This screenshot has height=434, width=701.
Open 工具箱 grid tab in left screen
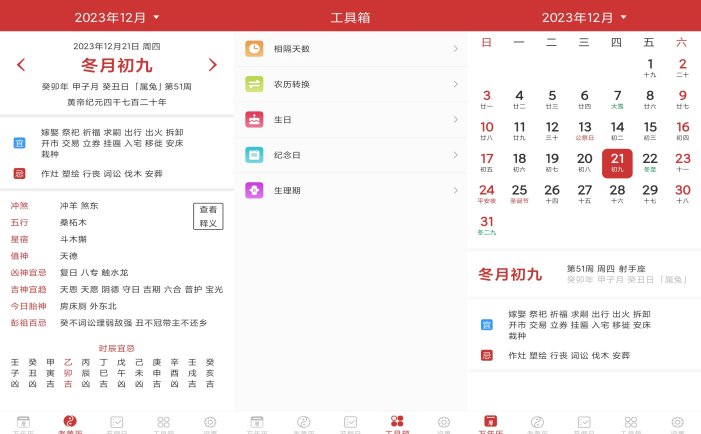[164, 425]
